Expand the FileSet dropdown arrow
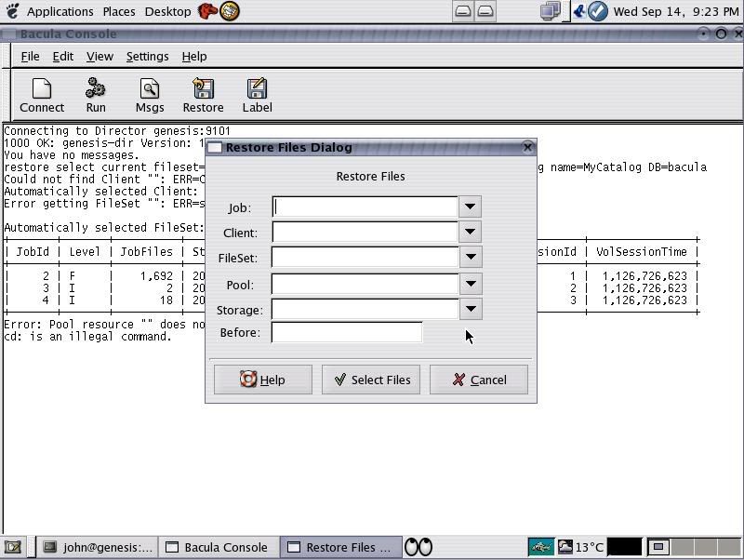 (x=471, y=257)
